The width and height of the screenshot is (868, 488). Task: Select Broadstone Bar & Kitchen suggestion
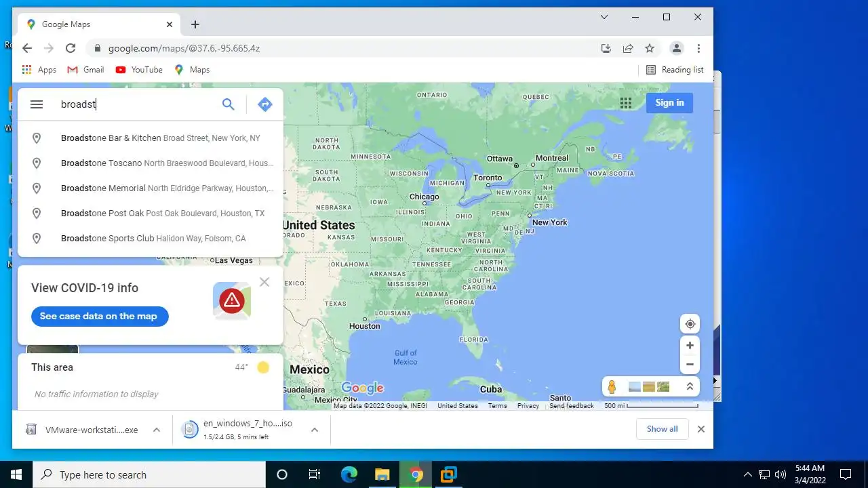tap(151, 138)
